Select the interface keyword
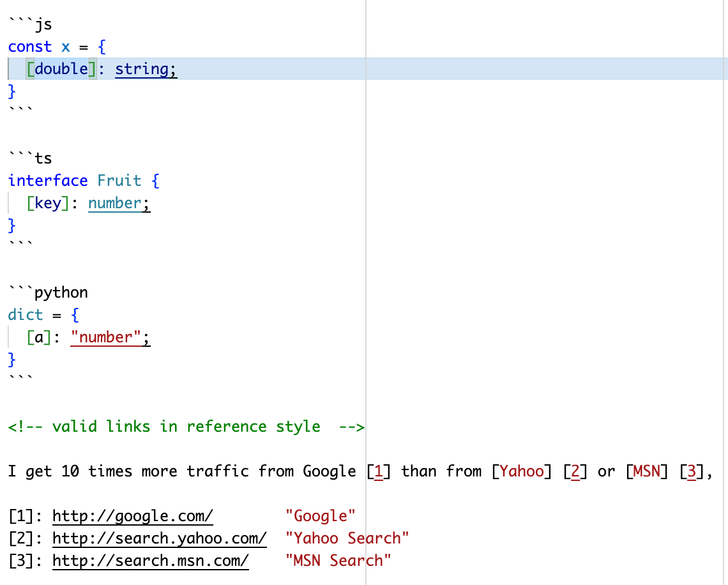Image resolution: width=728 pixels, height=585 pixels. [48, 180]
